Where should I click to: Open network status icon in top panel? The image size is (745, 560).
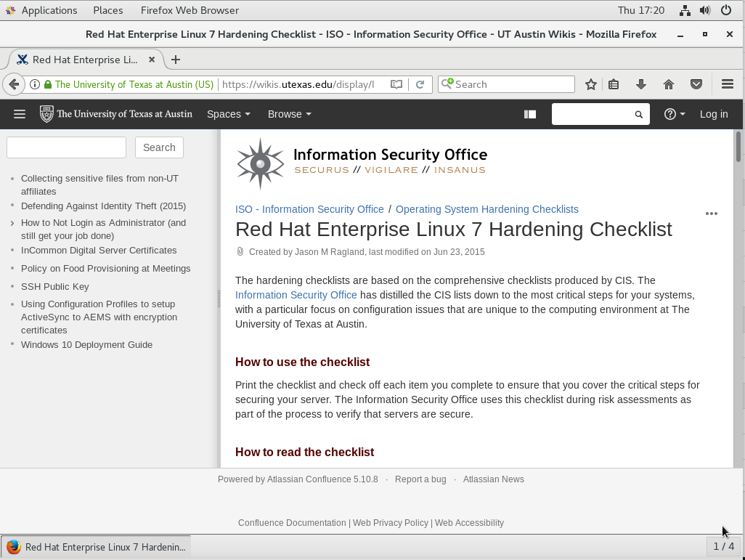click(x=685, y=10)
